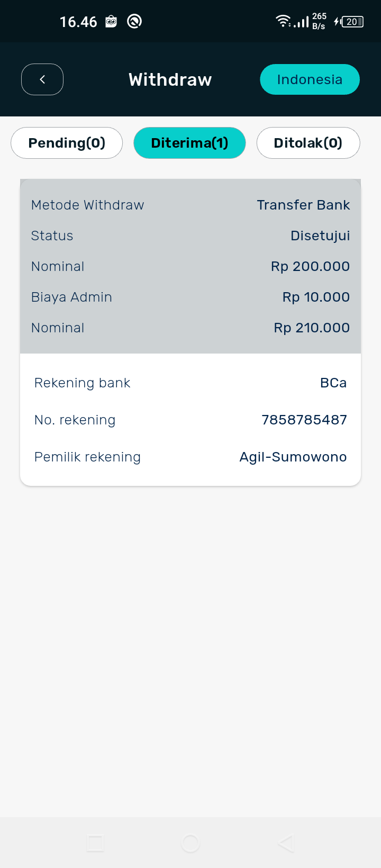Tap the owl notification icon
Screen dimensions: 381x868
(111, 22)
